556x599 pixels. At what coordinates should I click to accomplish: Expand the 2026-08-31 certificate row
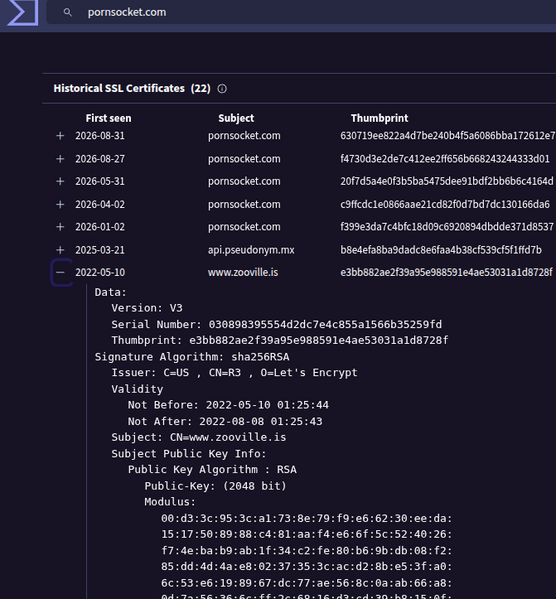pyautogui.click(x=60, y=136)
